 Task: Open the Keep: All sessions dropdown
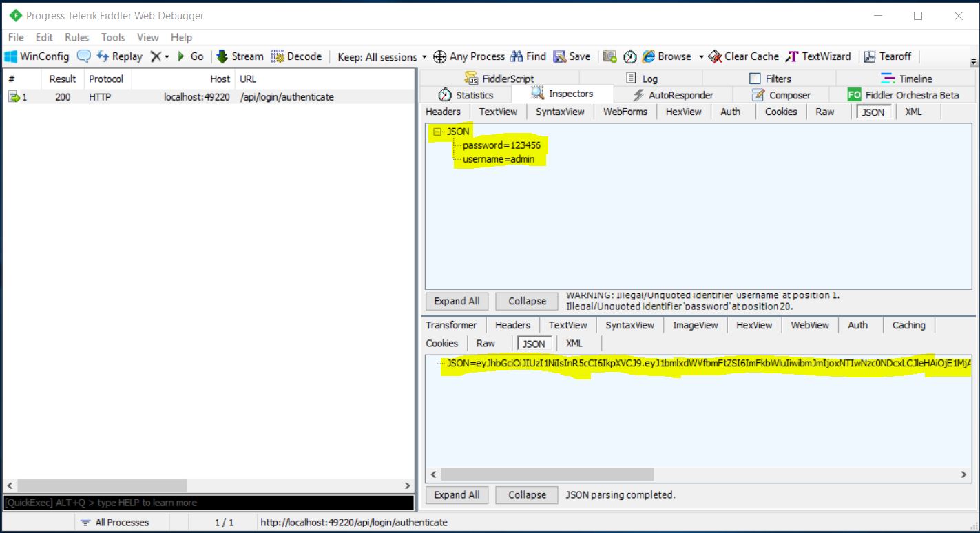(x=382, y=56)
